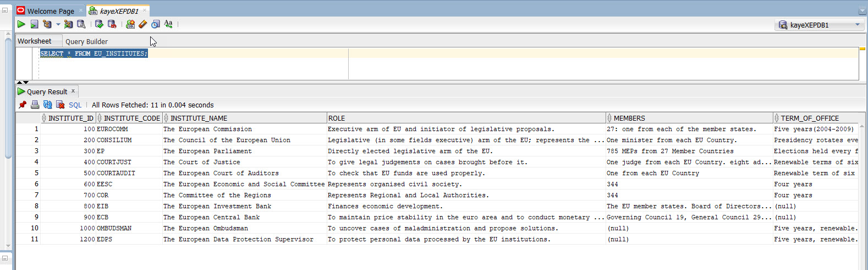Click the TERM_OF_OFFICE column header
868x270 pixels.
click(x=815, y=118)
